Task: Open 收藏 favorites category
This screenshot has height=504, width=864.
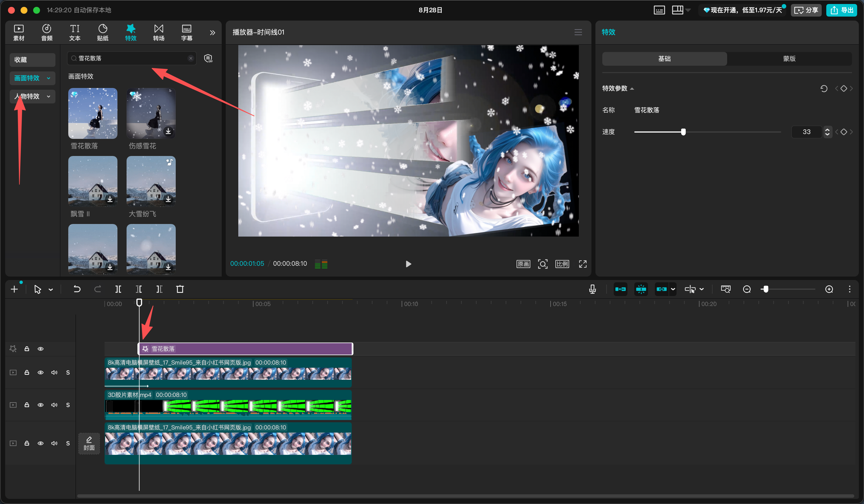Action: pos(32,60)
